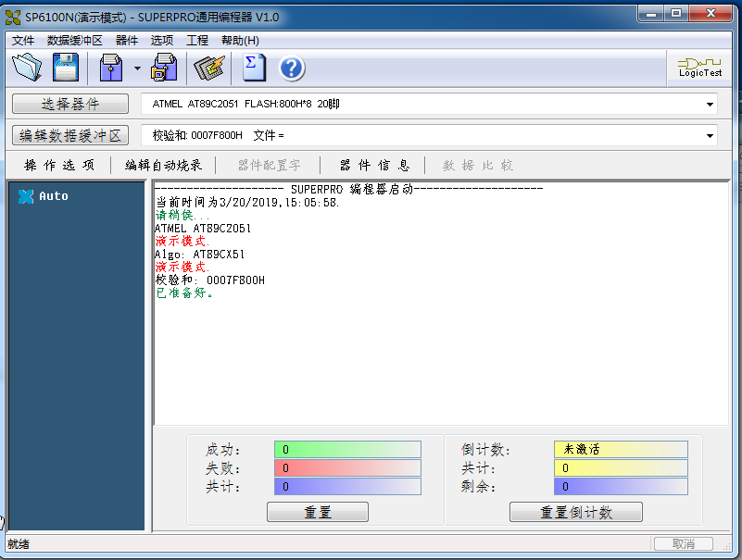
Task: Open the 文件 menu
Action: [23, 41]
